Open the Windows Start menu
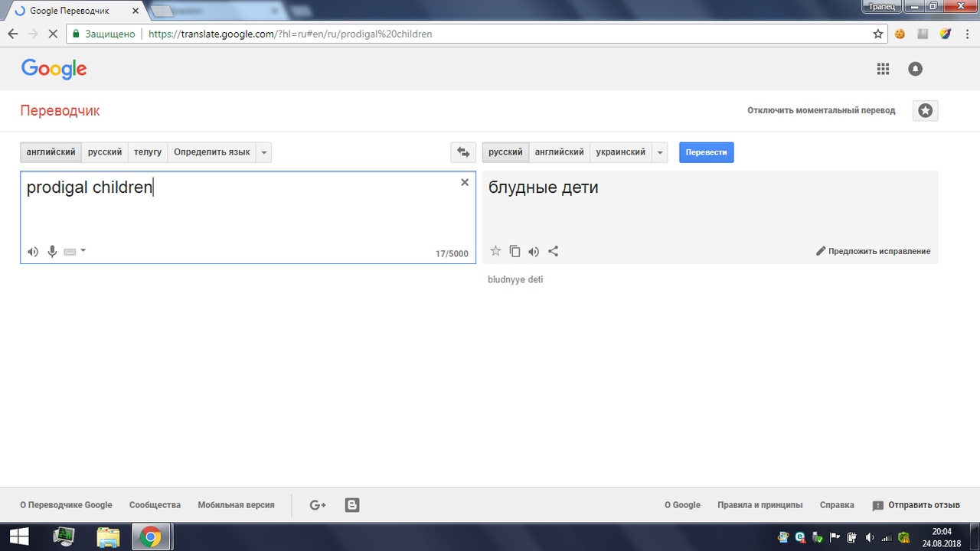The width and height of the screenshot is (980, 551). tap(18, 536)
